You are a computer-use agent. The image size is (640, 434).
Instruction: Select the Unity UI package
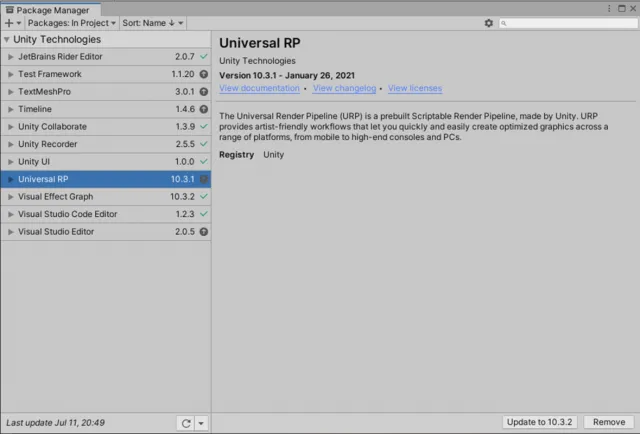click(x=106, y=162)
